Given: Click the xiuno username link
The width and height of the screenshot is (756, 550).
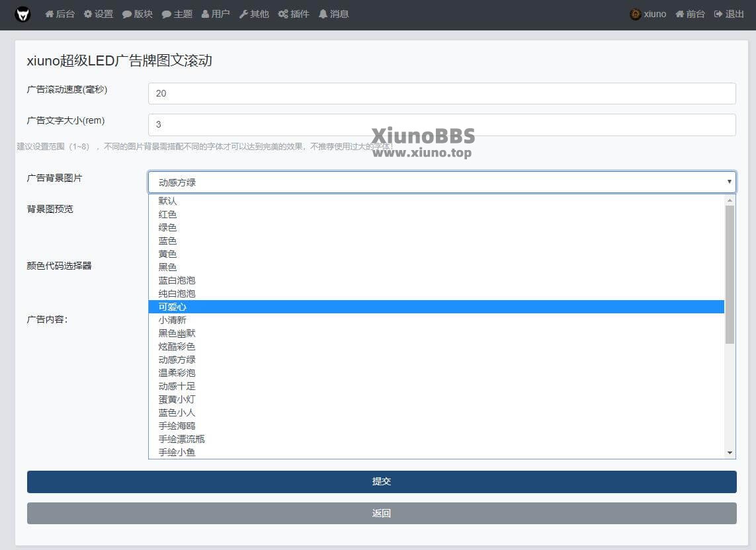Looking at the screenshot, I should click(655, 14).
